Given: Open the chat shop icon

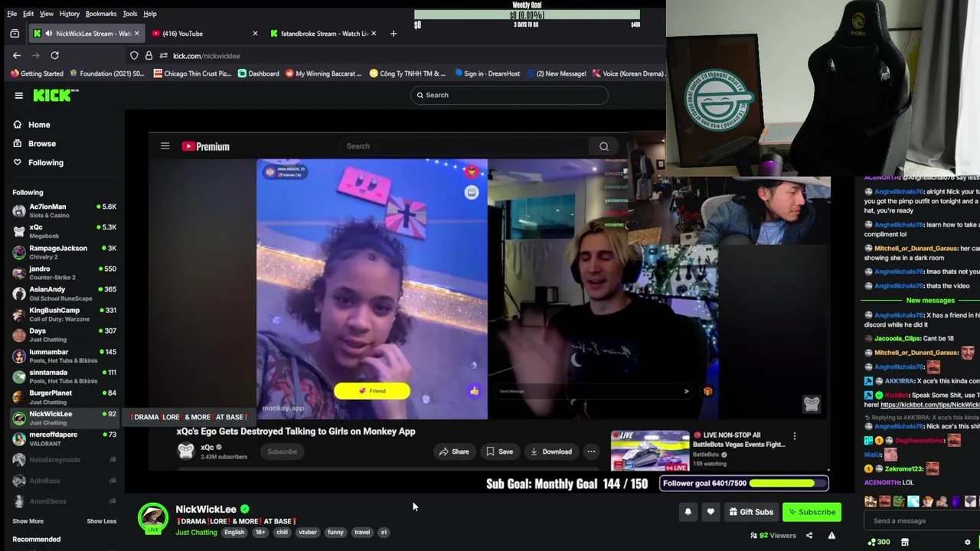Looking at the screenshot, I should pos(905,542).
